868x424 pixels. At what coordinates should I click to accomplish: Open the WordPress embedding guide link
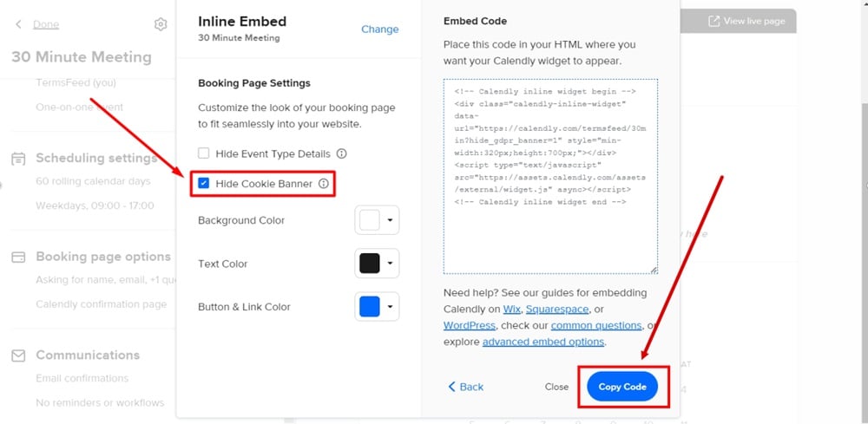(470, 325)
